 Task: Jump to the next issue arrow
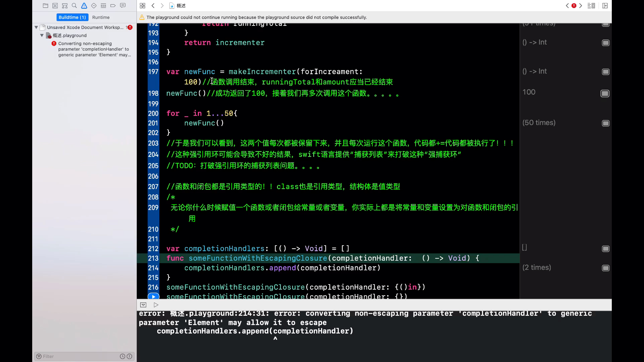point(581,6)
